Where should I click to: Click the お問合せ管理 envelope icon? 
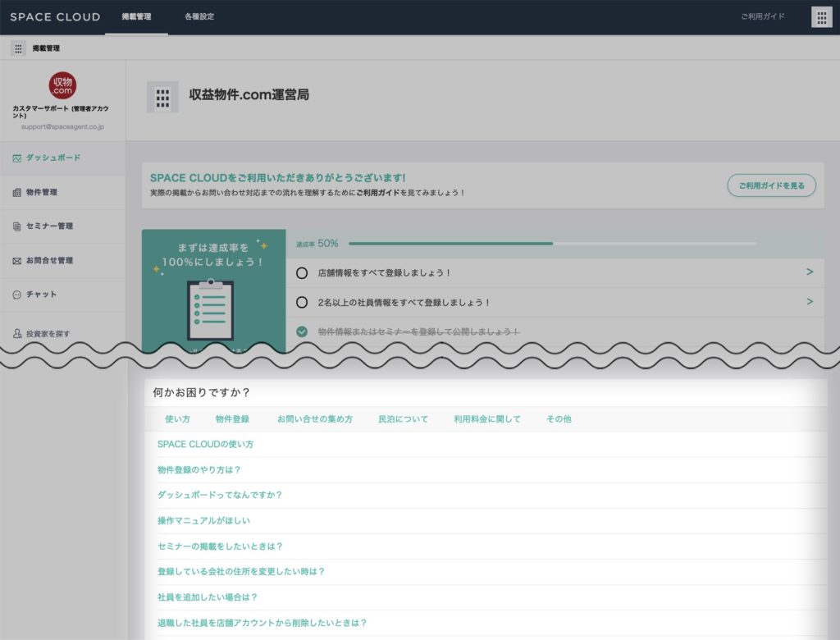tap(17, 260)
